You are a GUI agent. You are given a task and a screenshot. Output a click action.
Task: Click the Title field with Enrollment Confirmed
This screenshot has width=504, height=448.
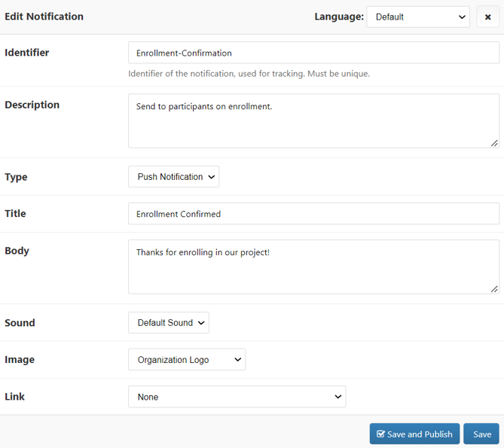click(x=313, y=214)
